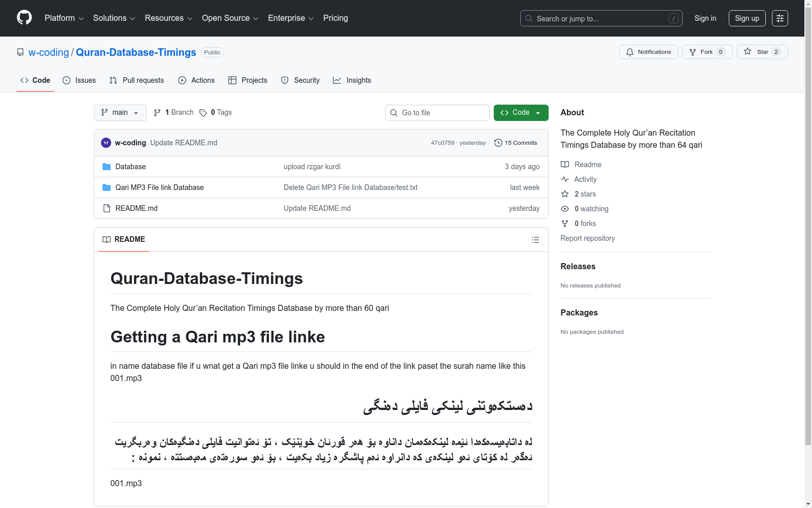Switch to the Actions tab
This screenshot has width=812, height=508.
click(196, 80)
